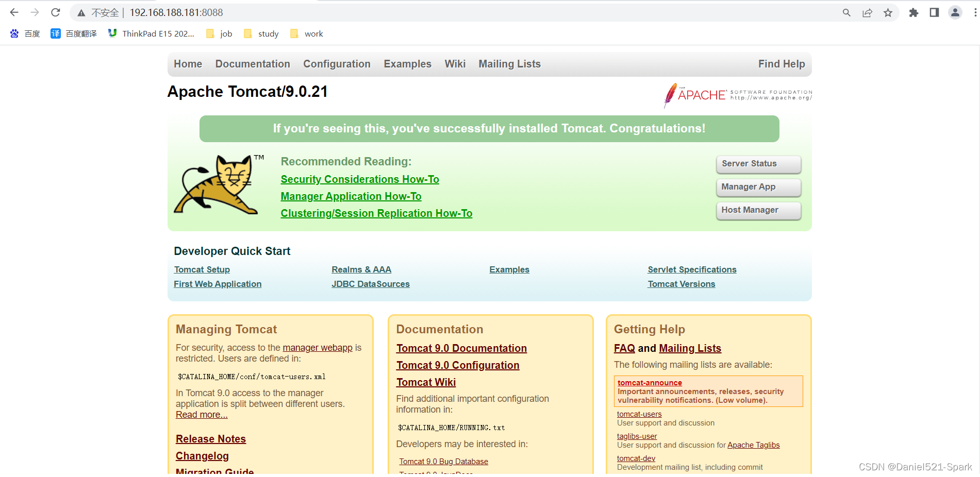Image resolution: width=980 pixels, height=477 pixels.
Task: Go back to the previous page
Action: (x=14, y=12)
